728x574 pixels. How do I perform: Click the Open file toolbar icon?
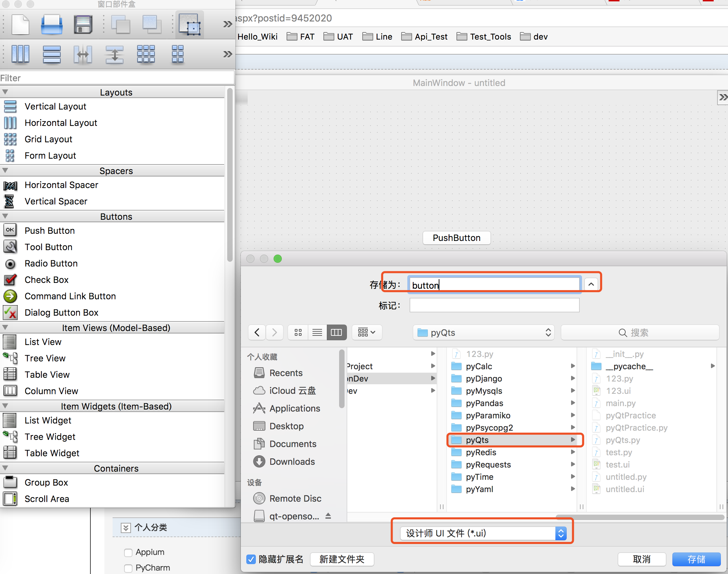52,25
